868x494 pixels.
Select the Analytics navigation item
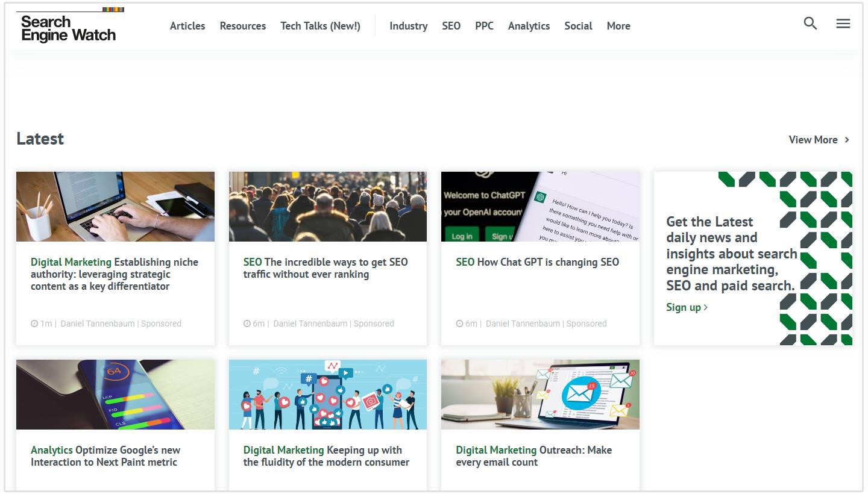click(529, 26)
